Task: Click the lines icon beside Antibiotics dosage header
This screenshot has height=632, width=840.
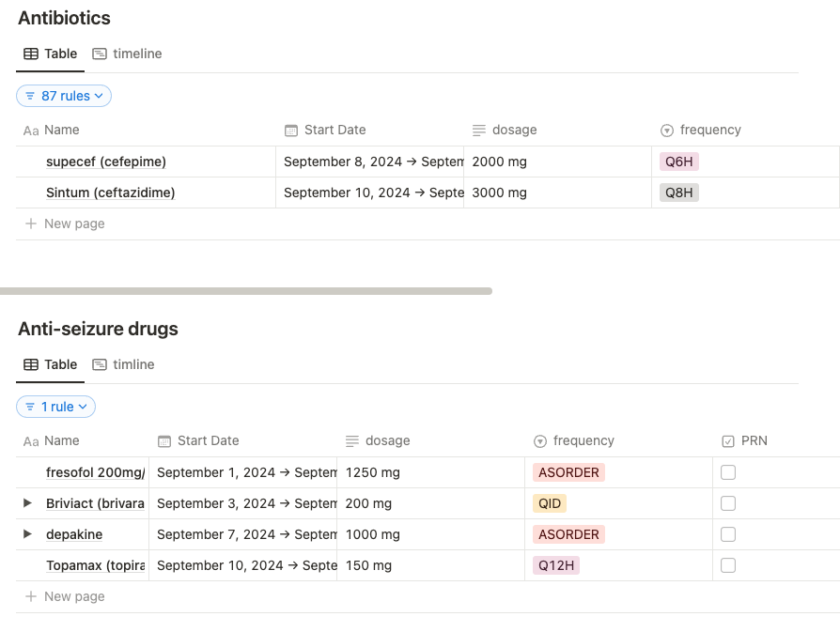Action: pyautogui.click(x=479, y=131)
